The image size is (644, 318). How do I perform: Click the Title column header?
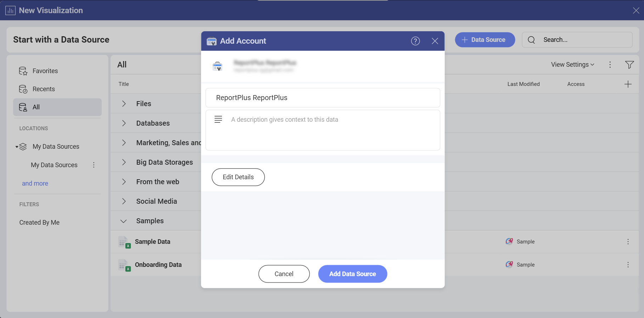click(124, 84)
